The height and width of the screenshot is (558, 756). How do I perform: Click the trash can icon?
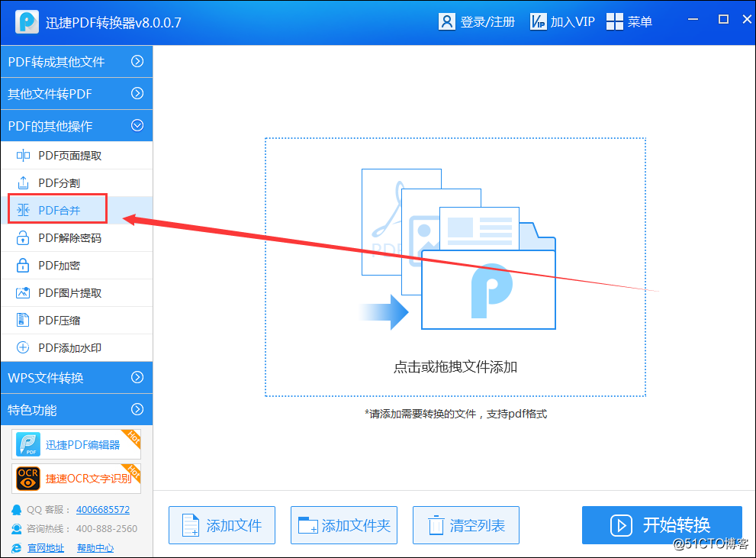pyautogui.click(x=436, y=524)
